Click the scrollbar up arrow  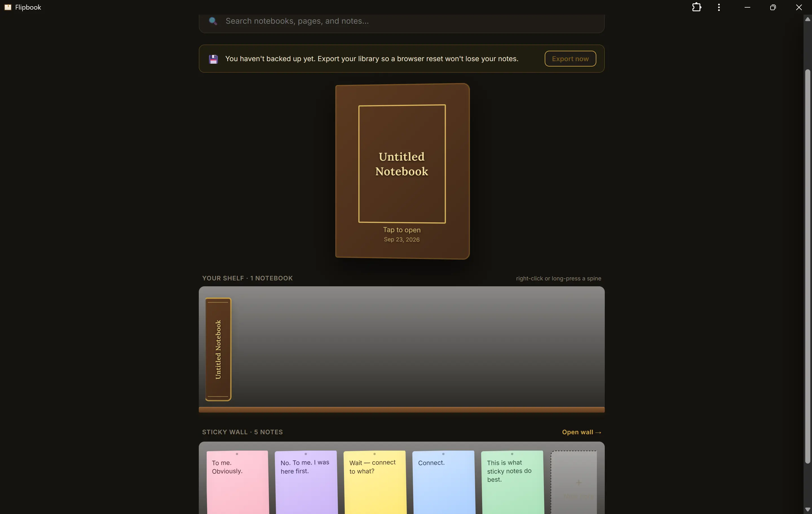[807, 19]
